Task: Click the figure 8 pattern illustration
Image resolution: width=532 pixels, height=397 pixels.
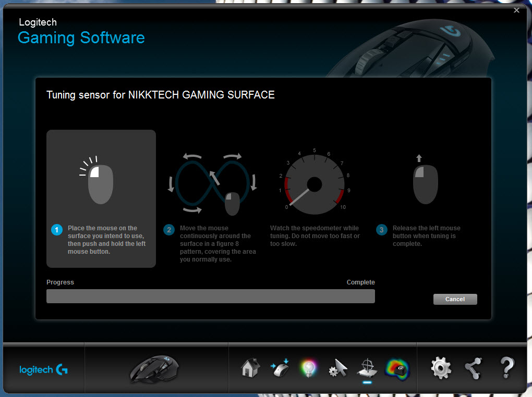Action: point(213,184)
